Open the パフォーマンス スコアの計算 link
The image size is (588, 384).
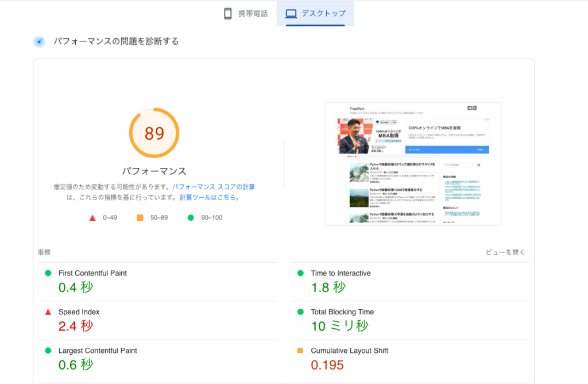click(214, 187)
